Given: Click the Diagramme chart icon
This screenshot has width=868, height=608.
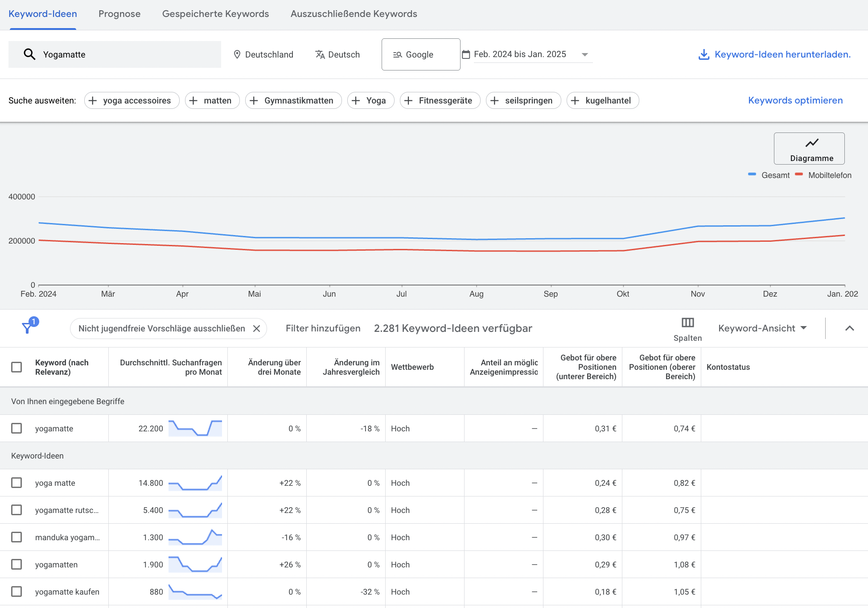Looking at the screenshot, I should [x=812, y=143].
